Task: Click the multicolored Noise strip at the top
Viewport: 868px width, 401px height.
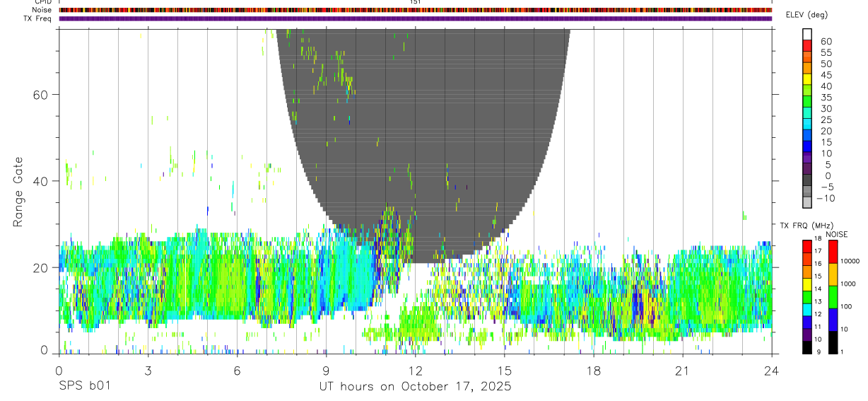Action: tap(416, 10)
